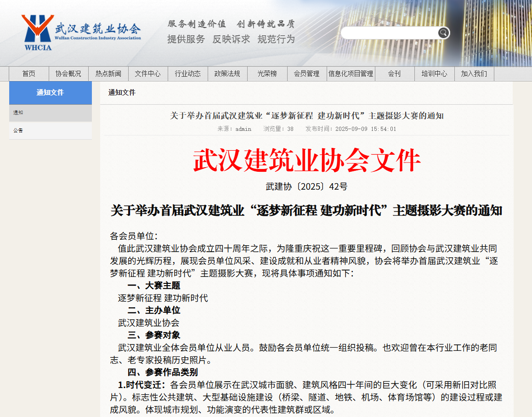Screen dimensions: 532x417
Task: Open 会员管理 from the top navigation
Action: tap(307, 74)
